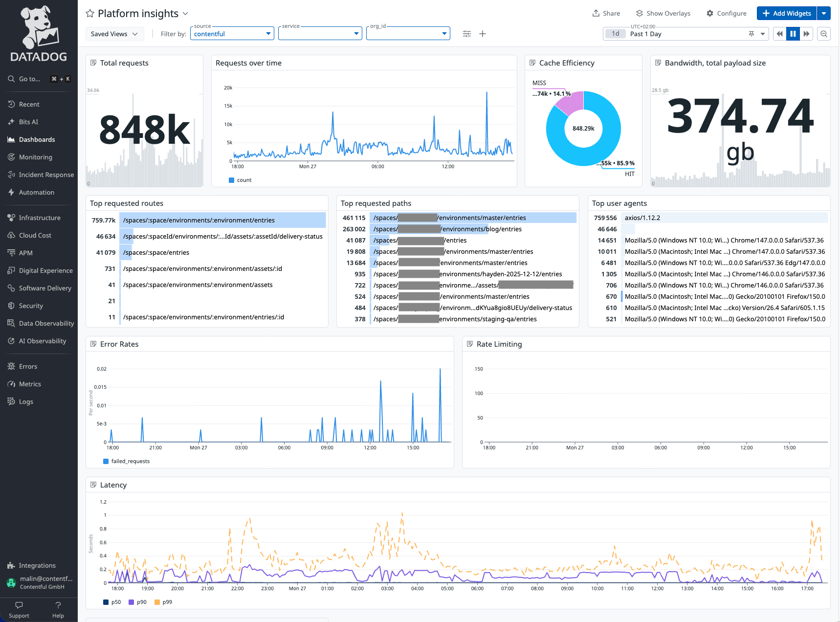Open Help
The width and height of the screenshot is (840, 622).
tap(58, 610)
